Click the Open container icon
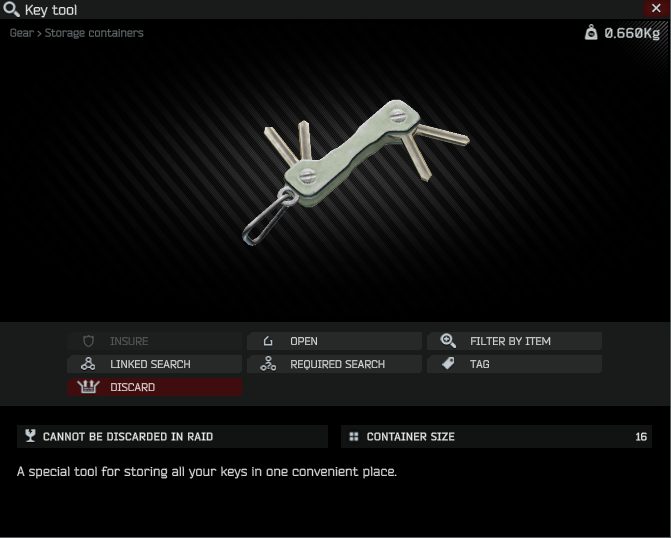This screenshot has width=671, height=538. pos(268,341)
